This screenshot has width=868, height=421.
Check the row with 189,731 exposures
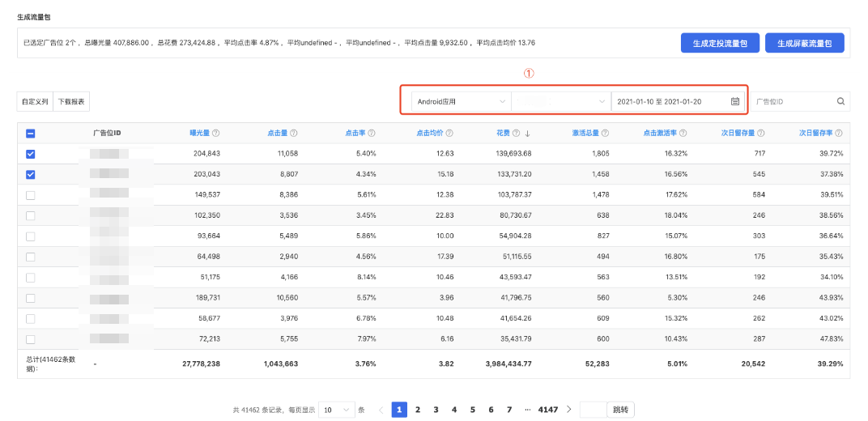[x=31, y=298]
